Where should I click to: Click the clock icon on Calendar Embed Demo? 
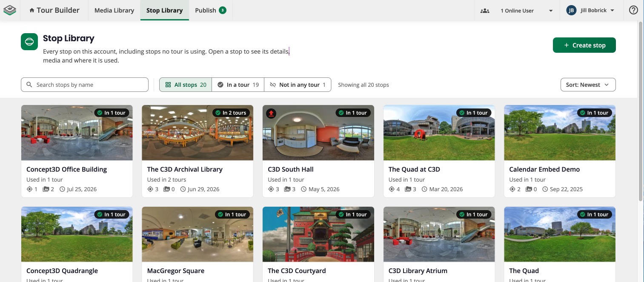click(x=545, y=189)
